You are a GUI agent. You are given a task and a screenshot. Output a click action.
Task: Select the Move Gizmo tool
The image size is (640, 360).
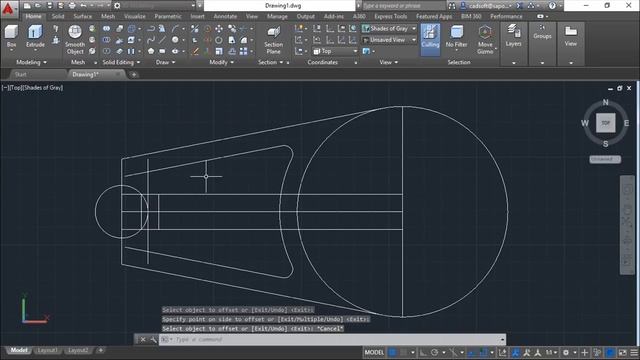click(485, 40)
